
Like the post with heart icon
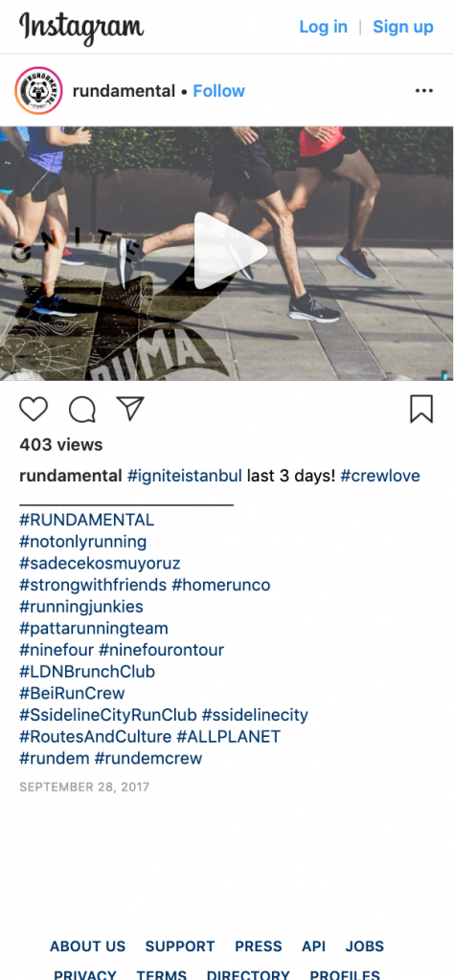coord(34,410)
